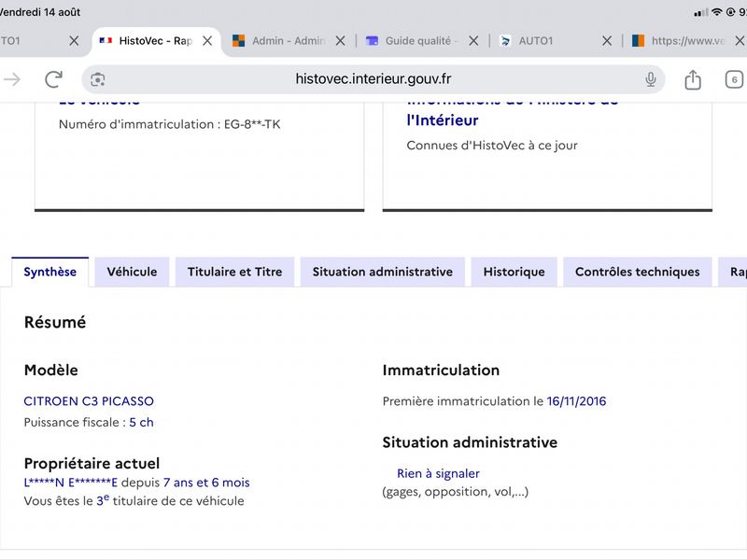Image resolution: width=747 pixels, height=560 pixels.
Task: Click Connues d'HistoVec à ce jour text
Action: tap(492, 146)
